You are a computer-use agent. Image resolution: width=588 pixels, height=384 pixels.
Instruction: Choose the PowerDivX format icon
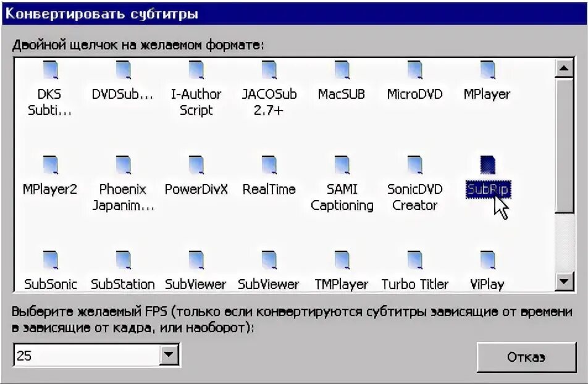[x=196, y=165]
